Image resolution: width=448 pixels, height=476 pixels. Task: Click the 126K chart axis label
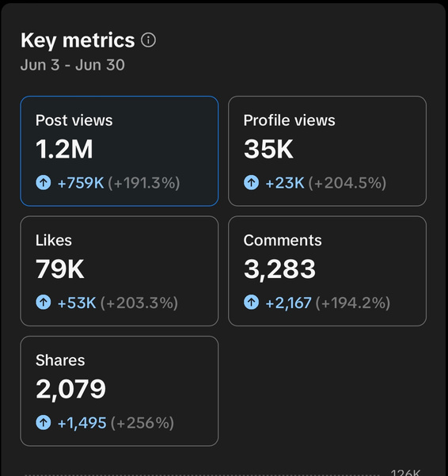pyautogui.click(x=405, y=473)
